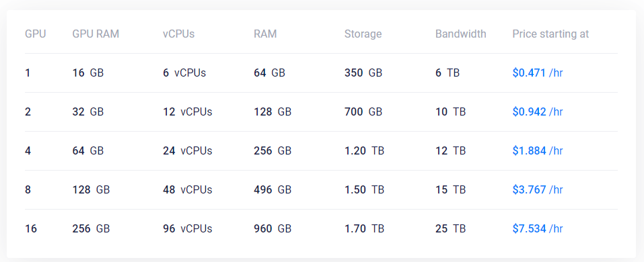Select the 700 GB storage cell

363,112
